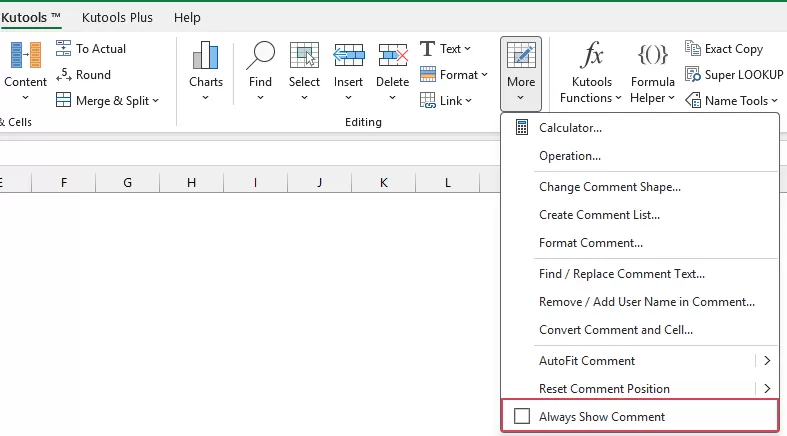Select column I header

coord(255,183)
